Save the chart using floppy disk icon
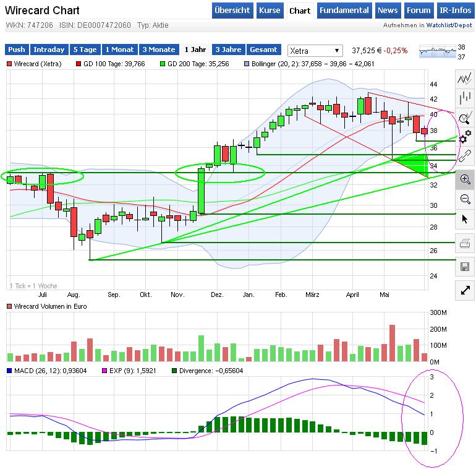The image size is (476, 469). (x=465, y=267)
